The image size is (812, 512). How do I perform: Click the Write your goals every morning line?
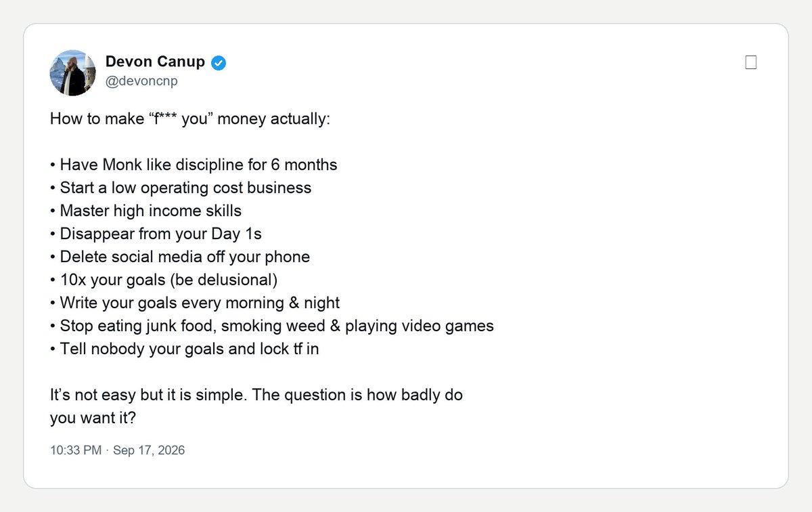195,303
